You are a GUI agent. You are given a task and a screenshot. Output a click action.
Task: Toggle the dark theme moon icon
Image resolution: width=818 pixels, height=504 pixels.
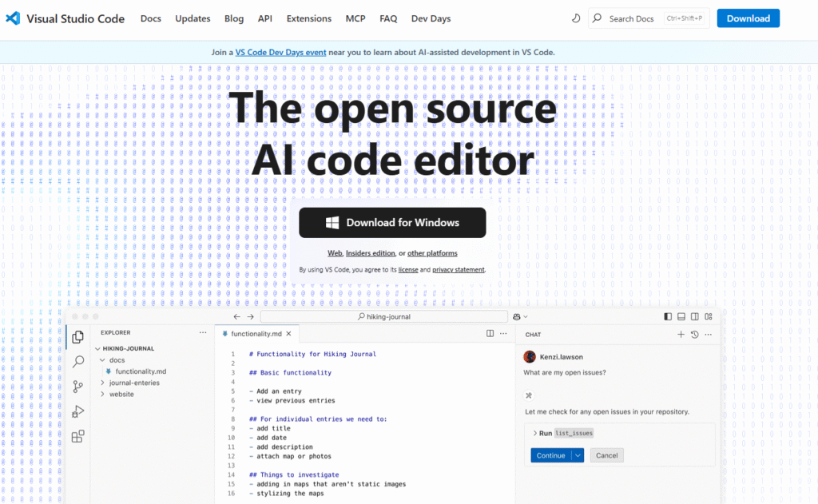tap(577, 18)
